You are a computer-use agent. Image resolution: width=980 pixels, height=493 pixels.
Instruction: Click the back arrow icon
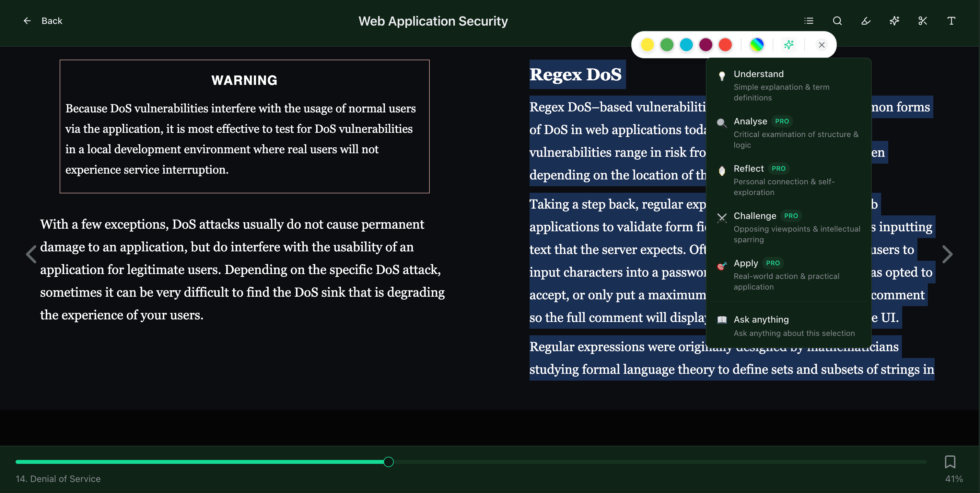27,21
